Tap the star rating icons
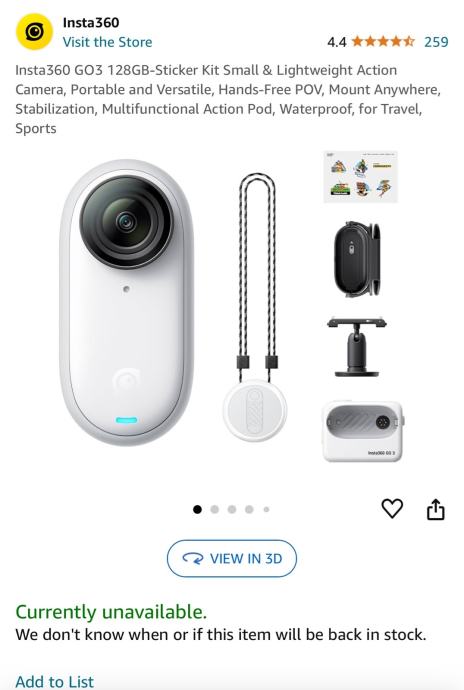 coord(383,42)
